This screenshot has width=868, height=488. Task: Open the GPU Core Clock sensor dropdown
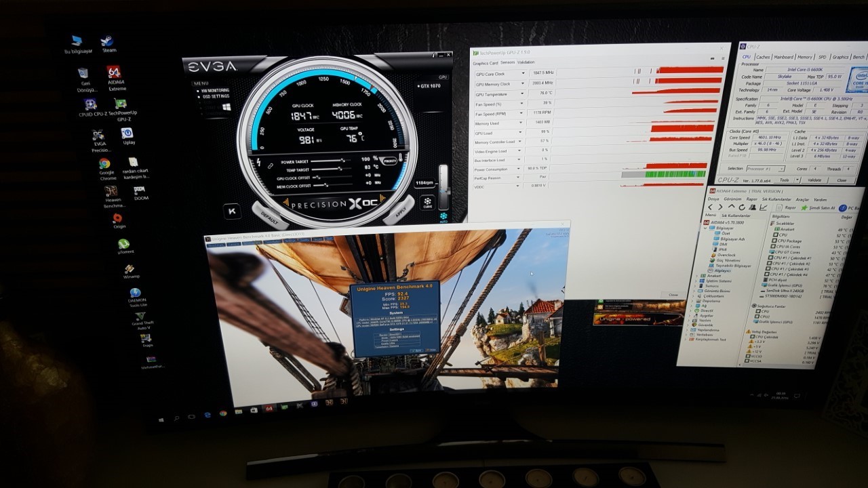(523, 73)
